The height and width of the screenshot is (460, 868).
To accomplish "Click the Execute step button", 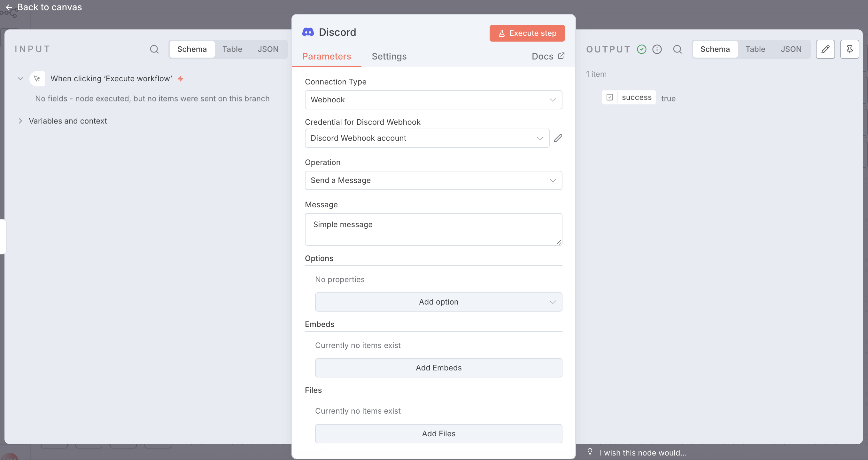I will [x=527, y=33].
